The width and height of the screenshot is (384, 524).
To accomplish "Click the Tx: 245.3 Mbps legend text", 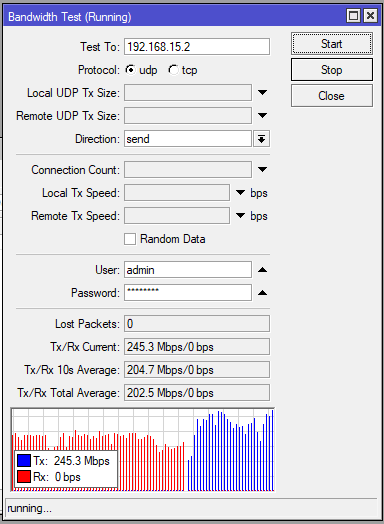I will tap(71, 461).
